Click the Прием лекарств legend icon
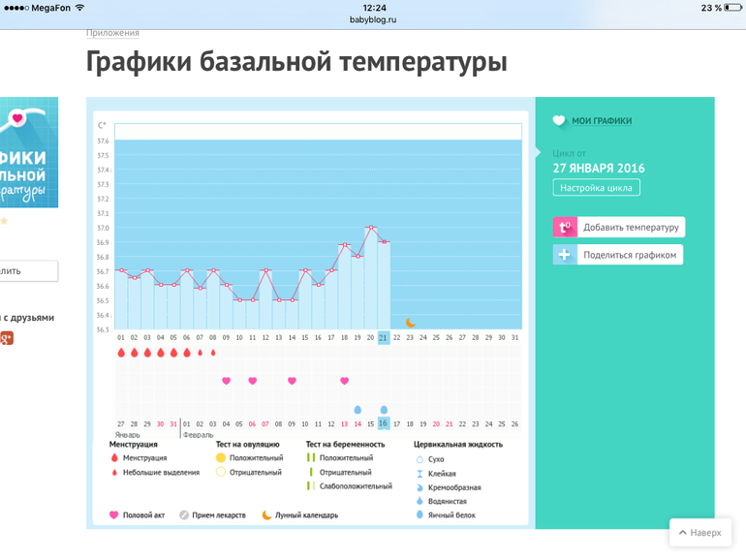Image resolution: width=746 pixels, height=560 pixels. 184,515
